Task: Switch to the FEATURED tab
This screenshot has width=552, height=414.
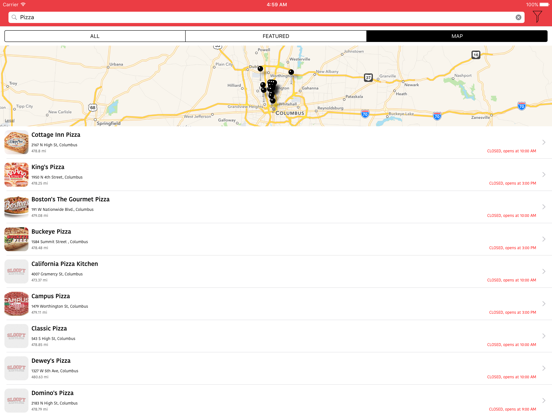Action: (x=276, y=36)
